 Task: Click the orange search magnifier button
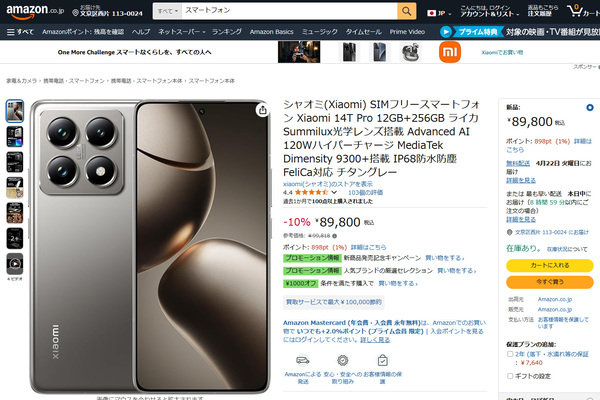coord(406,11)
